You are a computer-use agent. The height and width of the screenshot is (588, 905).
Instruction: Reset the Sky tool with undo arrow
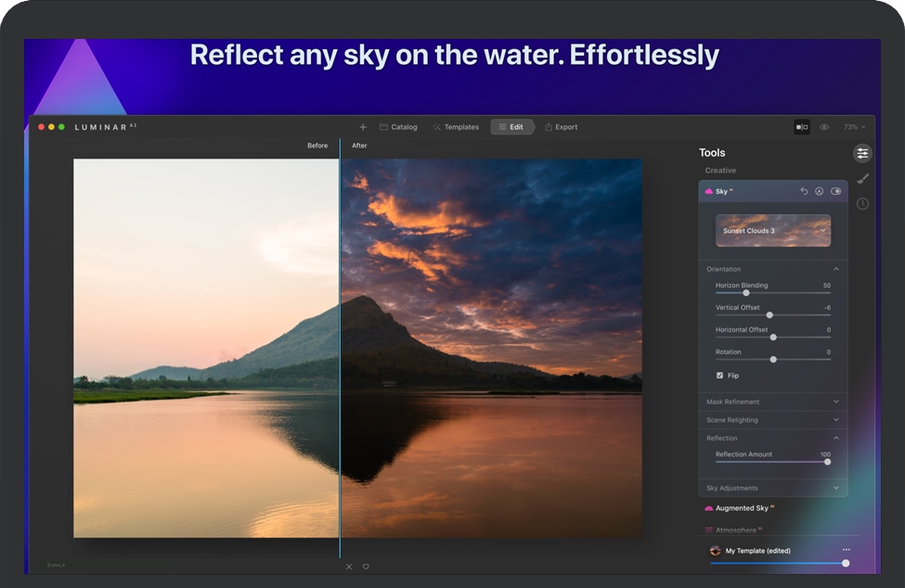804,191
